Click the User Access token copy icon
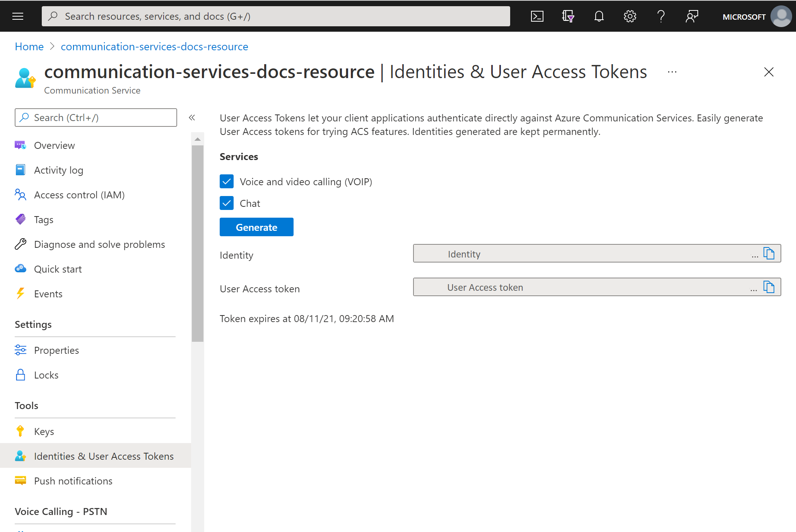Viewport: 796px width, 532px height. (770, 287)
